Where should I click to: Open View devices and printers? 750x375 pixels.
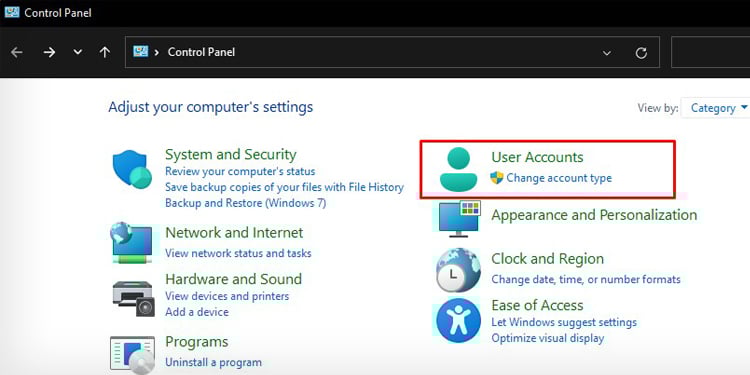pyautogui.click(x=227, y=296)
